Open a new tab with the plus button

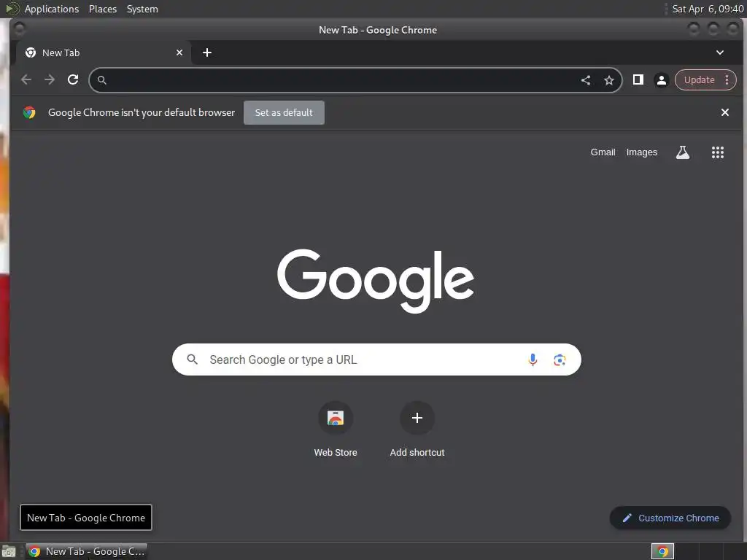click(x=207, y=52)
